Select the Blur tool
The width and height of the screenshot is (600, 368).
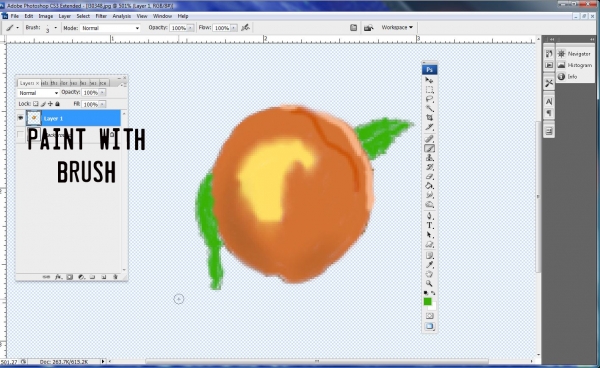[x=429, y=195]
